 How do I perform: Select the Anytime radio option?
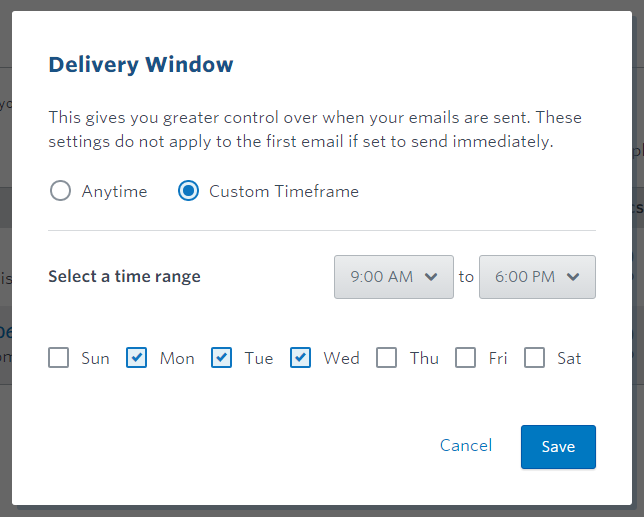pyautogui.click(x=60, y=191)
